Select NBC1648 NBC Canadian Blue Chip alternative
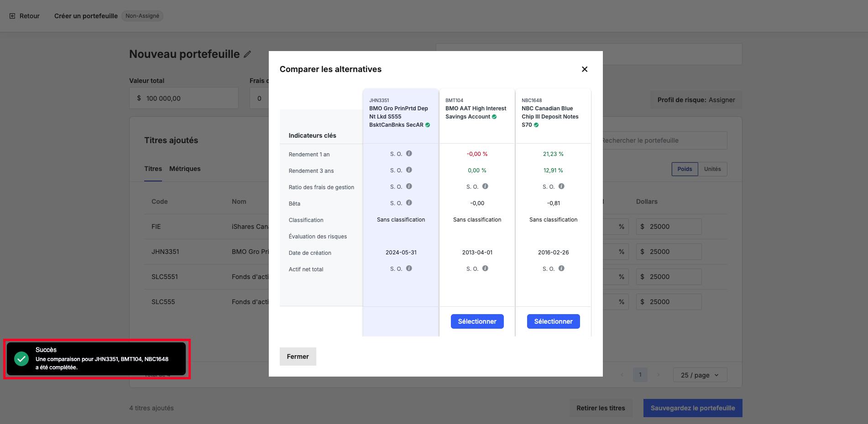The height and width of the screenshot is (424, 868). (x=553, y=321)
